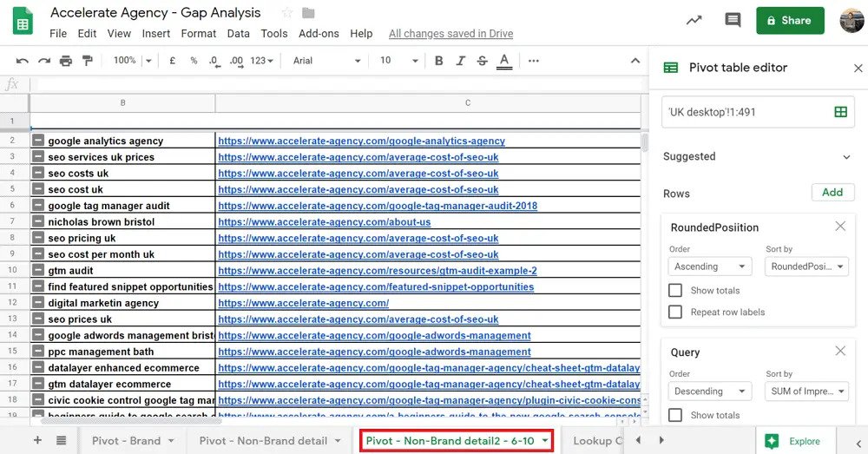Collapse group for google analytics agency row
Viewport: 868px width, 454px height.
coord(37,141)
